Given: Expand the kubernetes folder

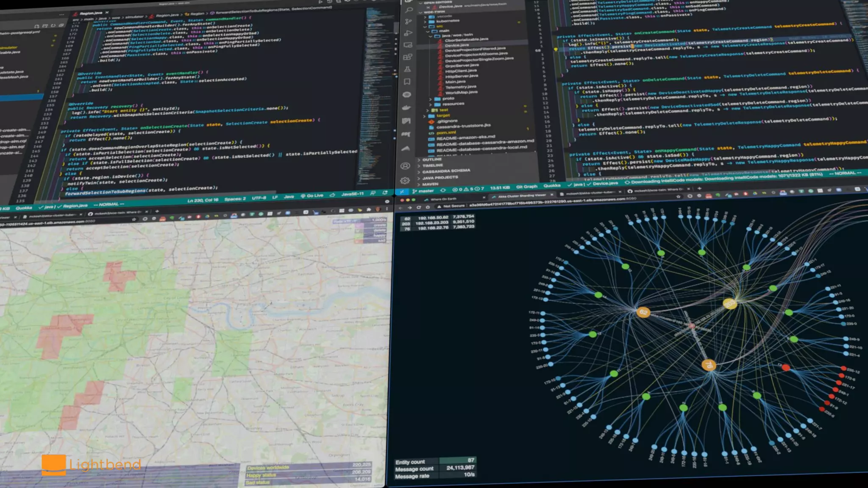Looking at the screenshot, I should pyautogui.click(x=447, y=20).
